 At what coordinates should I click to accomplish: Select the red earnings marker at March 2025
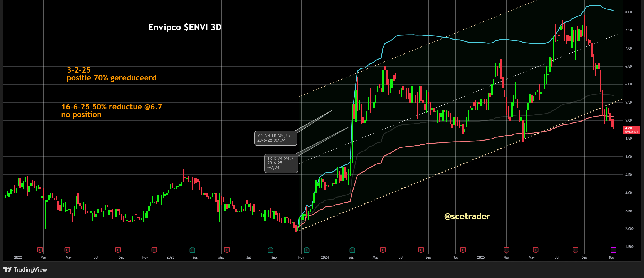[x=506, y=250]
